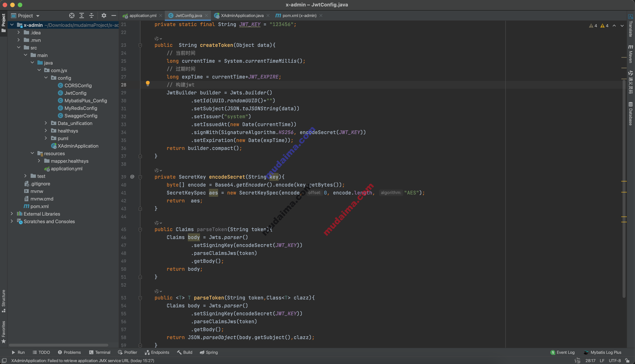Open the Translate side tool
635x364 pixels.
coord(630,26)
